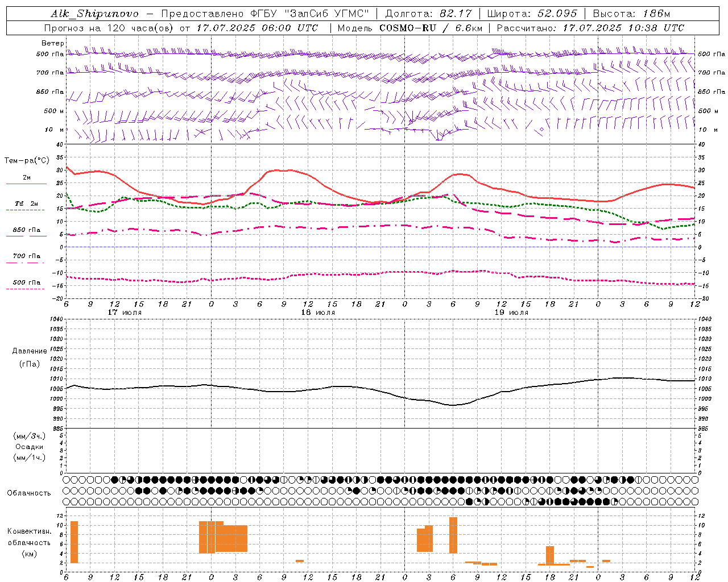Click the "(мм/3ч.)" precipitation unit label
The height and width of the screenshot is (582, 728).
point(30,436)
